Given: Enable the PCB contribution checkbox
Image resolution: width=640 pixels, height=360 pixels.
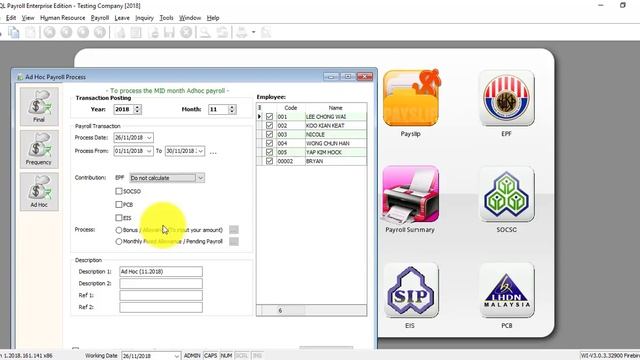Looking at the screenshot, I should [x=119, y=204].
